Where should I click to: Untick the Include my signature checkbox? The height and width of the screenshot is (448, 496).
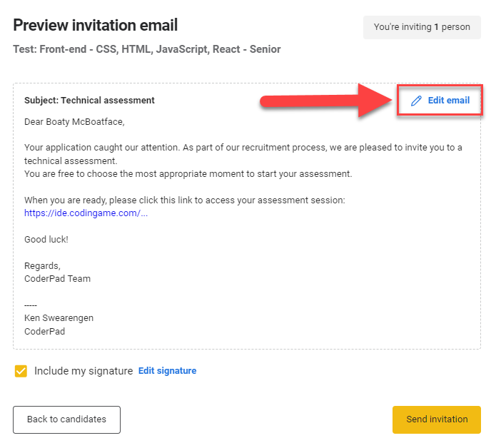(x=21, y=371)
